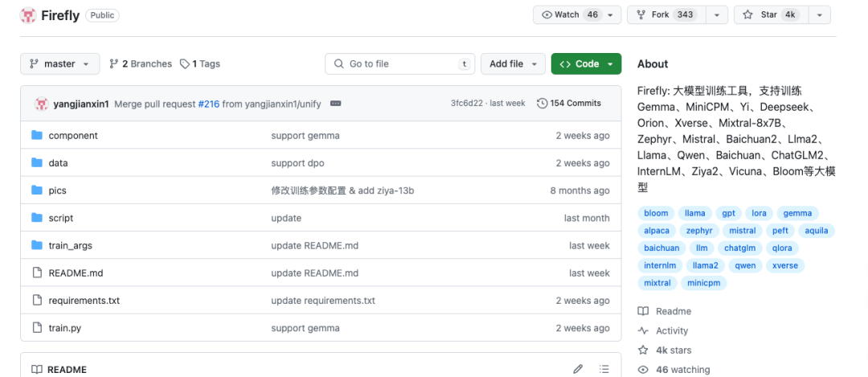Click the Firefly repository avatar icon
This screenshot has width=868, height=377.
point(28,15)
